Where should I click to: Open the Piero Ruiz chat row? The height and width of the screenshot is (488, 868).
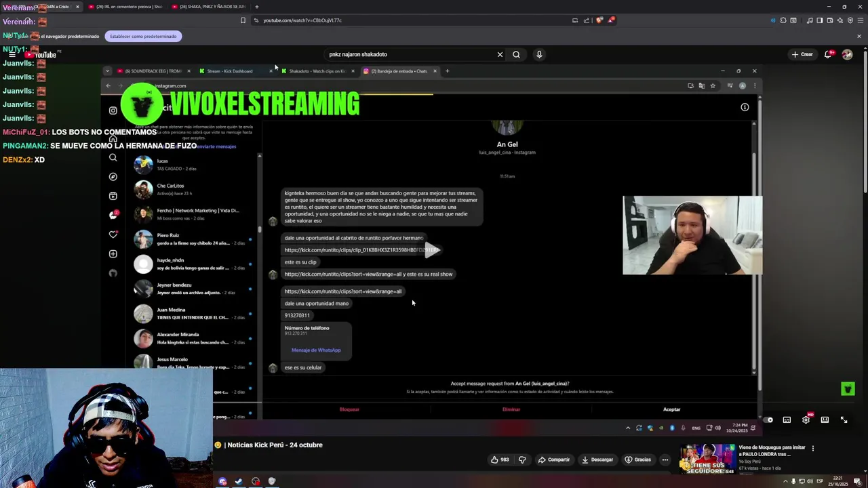pyautogui.click(x=192, y=239)
